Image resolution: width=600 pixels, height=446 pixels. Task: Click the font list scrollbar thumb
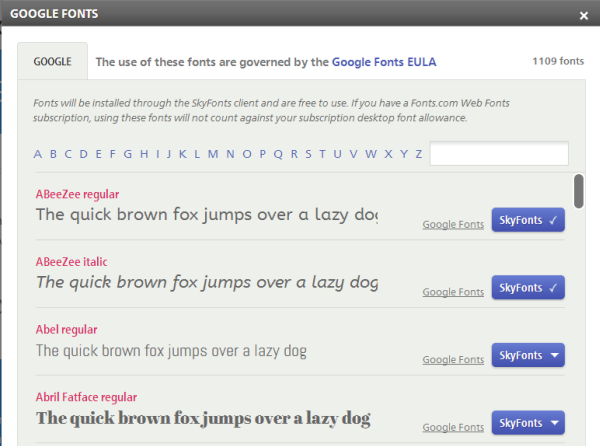[579, 191]
